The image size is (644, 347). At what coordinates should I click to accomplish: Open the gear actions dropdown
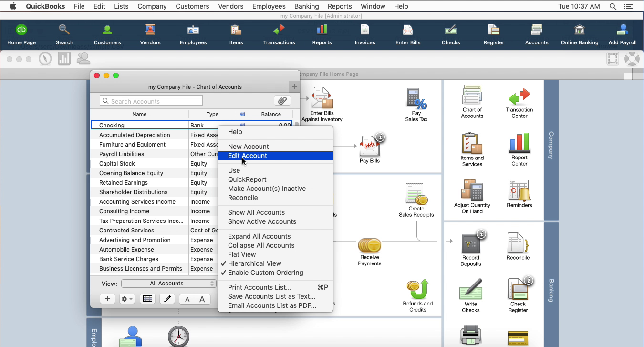tap(127, 299)
